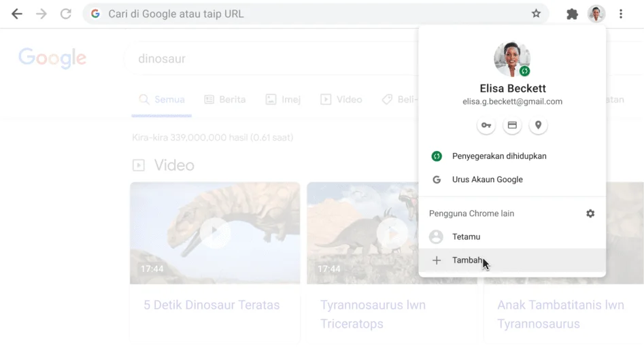The width and height of the screenshot is (644, 361).
Task: Click Penyegerakan dihidupkan sync status
Action: (498, 156)
